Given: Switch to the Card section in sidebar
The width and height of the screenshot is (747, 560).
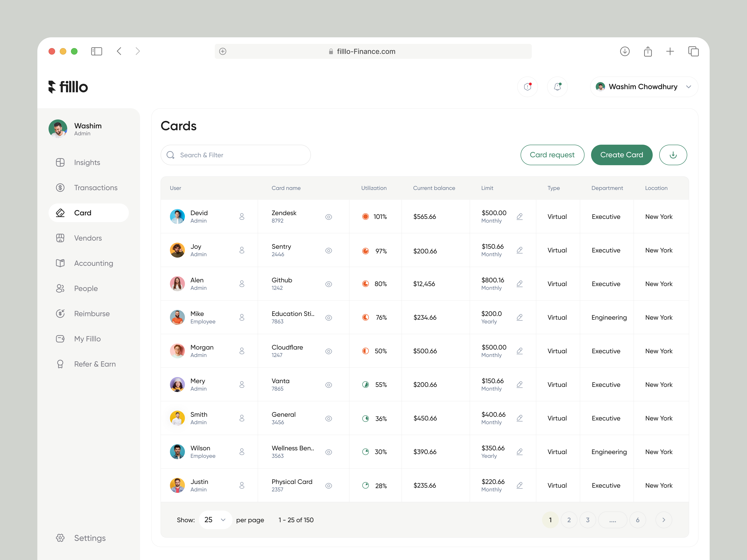Looking at the screenshot, I should pyautogui.click(x=89, y=213).
